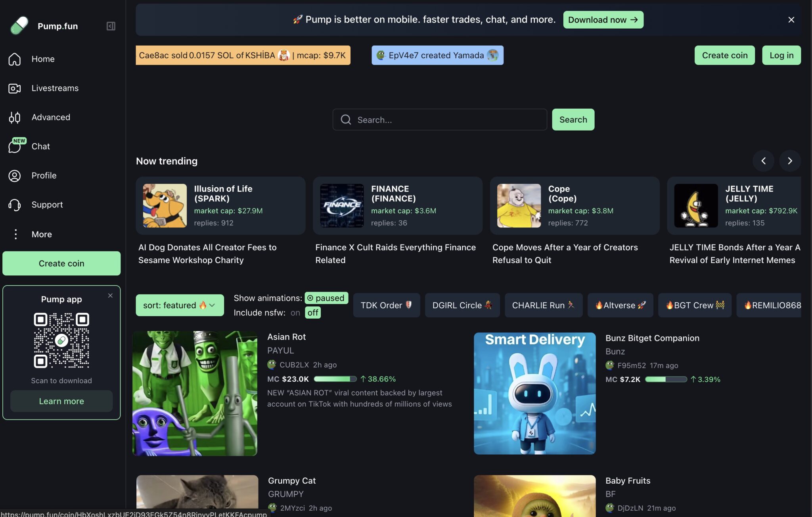The width and height of the screenshot is (812, 517).
Task: Open Chat bubble icon
Action: 15,146
